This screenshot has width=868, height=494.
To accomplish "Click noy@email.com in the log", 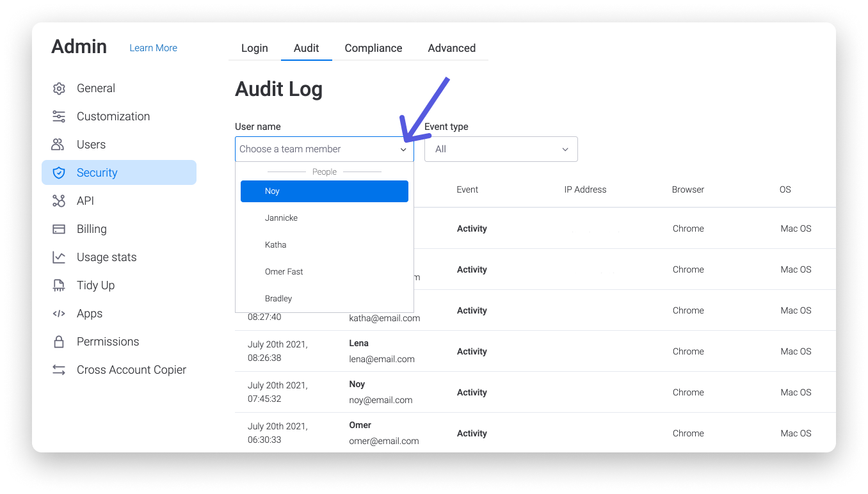I will [x=381, y=400].
